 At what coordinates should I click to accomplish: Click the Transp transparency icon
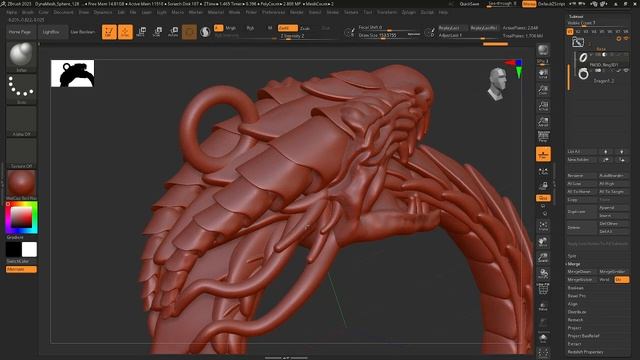(543, 306)
